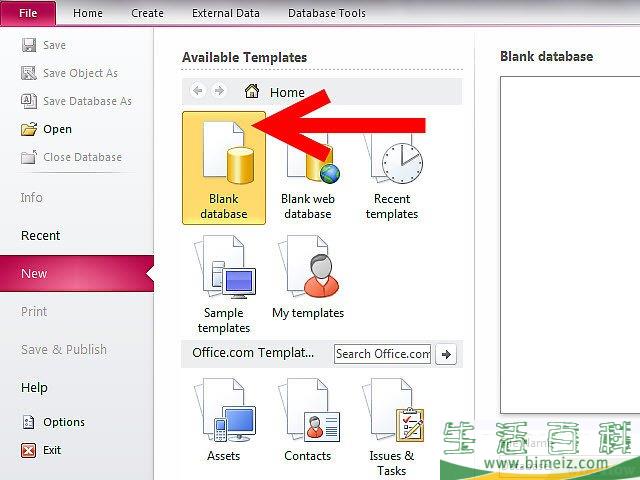This screenshot has height=480, width=640.
Task: Click the Office.com Templates header text
Action: 253,352
